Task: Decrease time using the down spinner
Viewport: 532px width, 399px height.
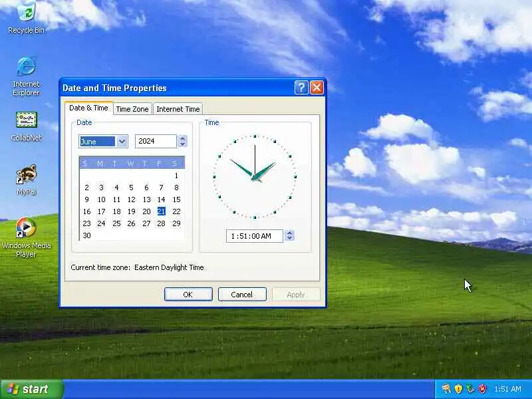Action: [289, 239]
